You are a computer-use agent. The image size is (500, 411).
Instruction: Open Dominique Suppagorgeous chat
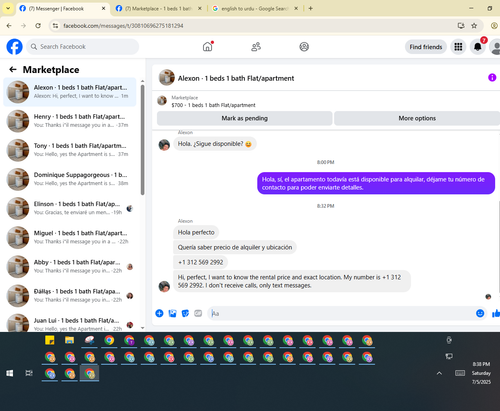70,179
